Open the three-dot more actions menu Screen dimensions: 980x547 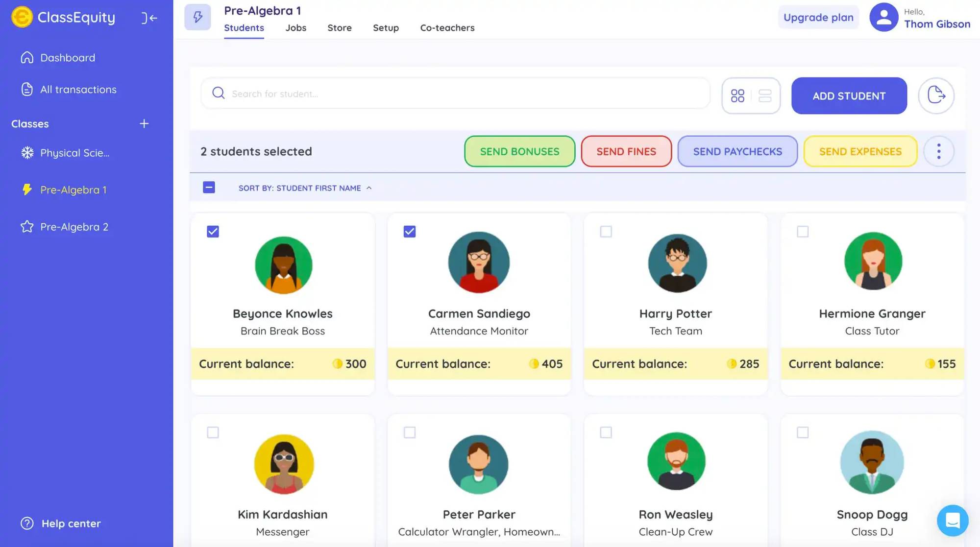[939, 151]
